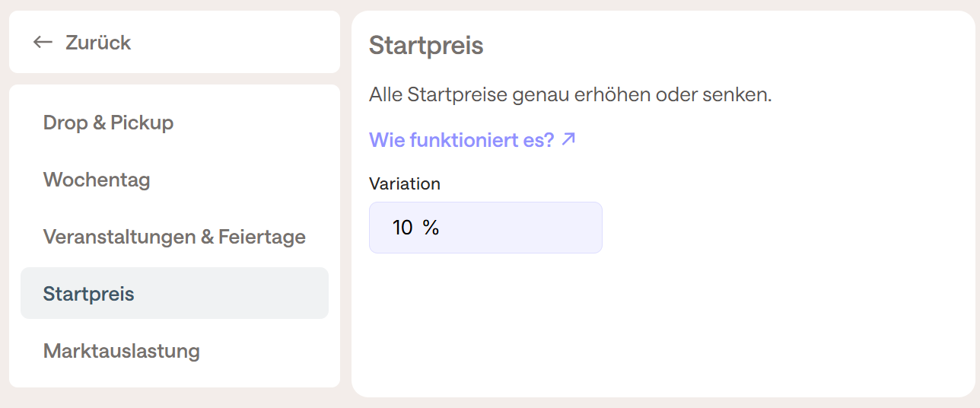Click the external link arrow icon
The width and height of the screenshot is (980, 408).
click(x=568, y=139)
